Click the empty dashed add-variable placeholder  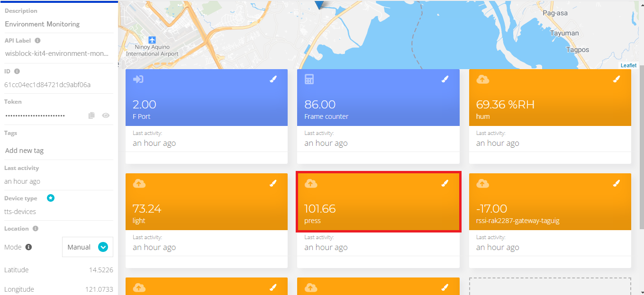click(550, 286)
